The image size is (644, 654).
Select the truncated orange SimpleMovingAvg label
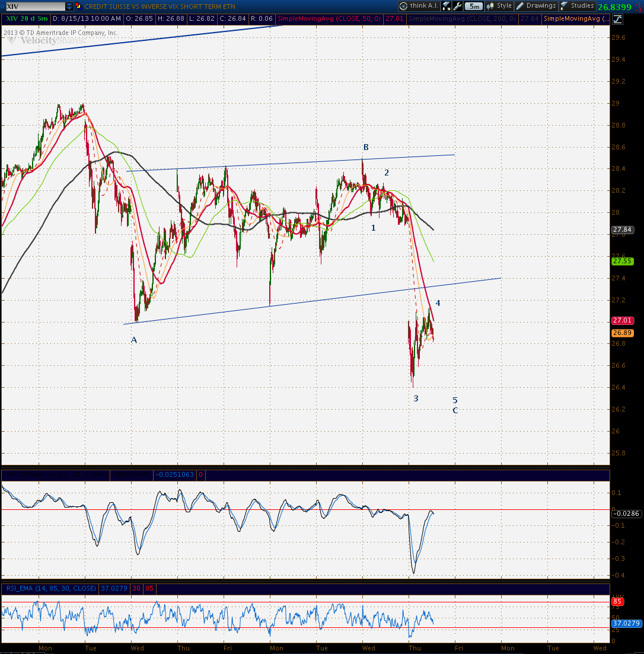point(576,19)
